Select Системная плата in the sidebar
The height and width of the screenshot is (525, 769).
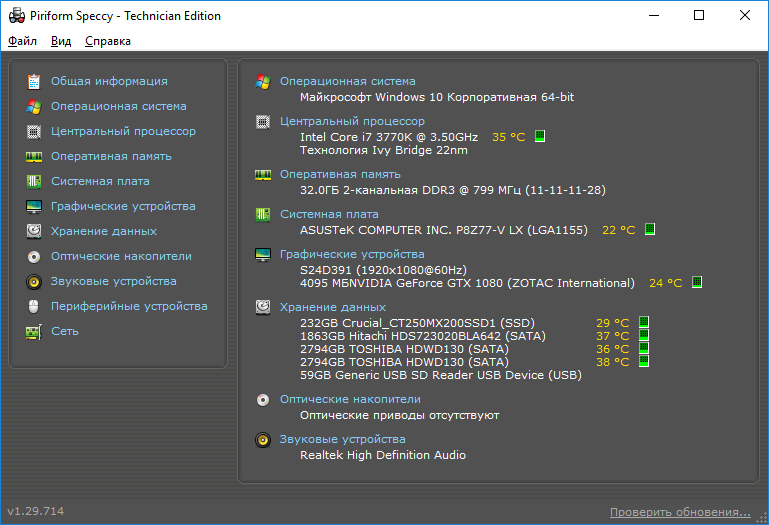pyautogui.click(x=101, y=182)
